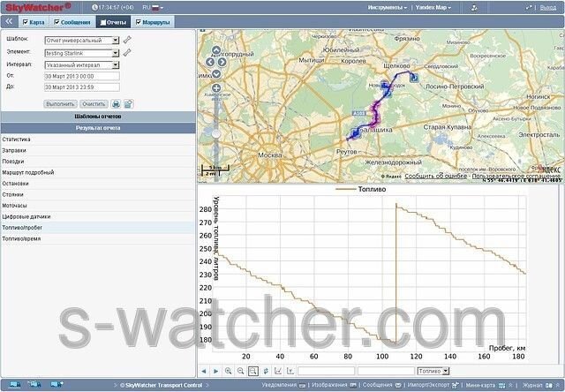The width and height of the screenshot is (565, 392).
Task: Open the Шаблон template dropdown
Action: click(x=116, y=41)
